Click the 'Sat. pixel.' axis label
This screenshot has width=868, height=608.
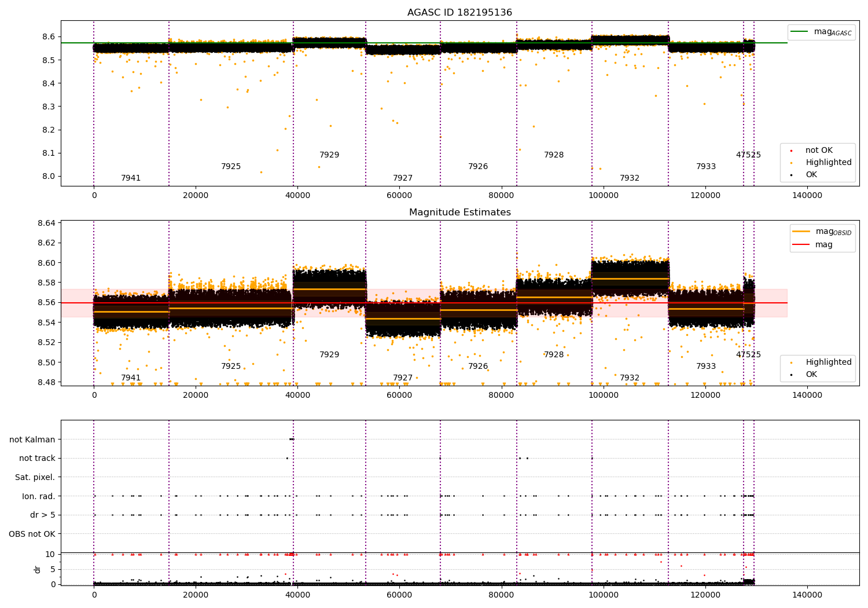[35, 478]
